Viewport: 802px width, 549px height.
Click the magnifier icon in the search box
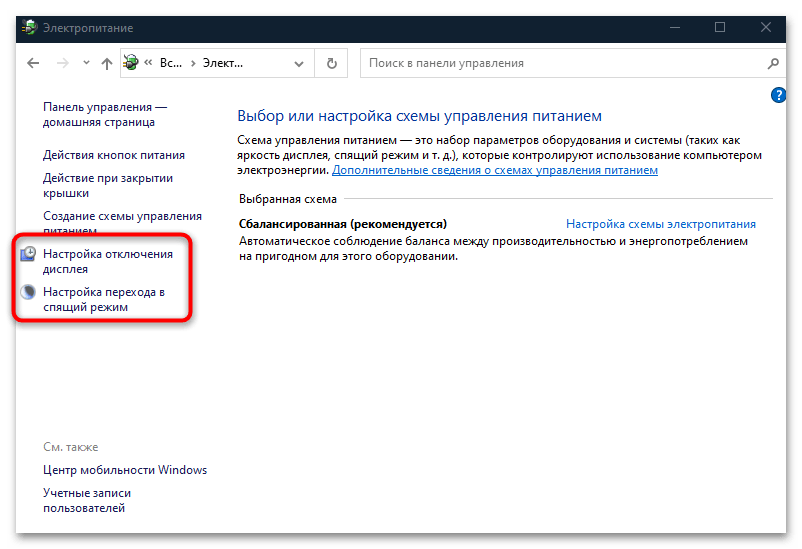[x=773, y=63]
